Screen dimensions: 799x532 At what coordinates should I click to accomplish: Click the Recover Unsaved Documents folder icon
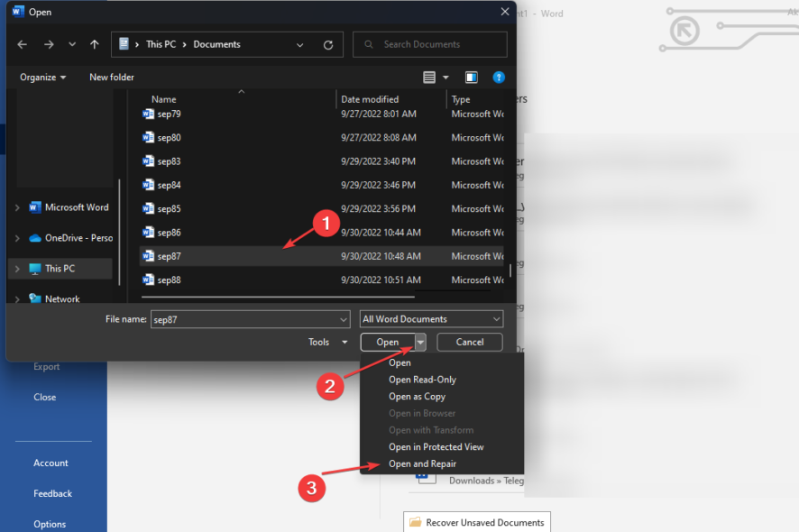pos(417,522)
